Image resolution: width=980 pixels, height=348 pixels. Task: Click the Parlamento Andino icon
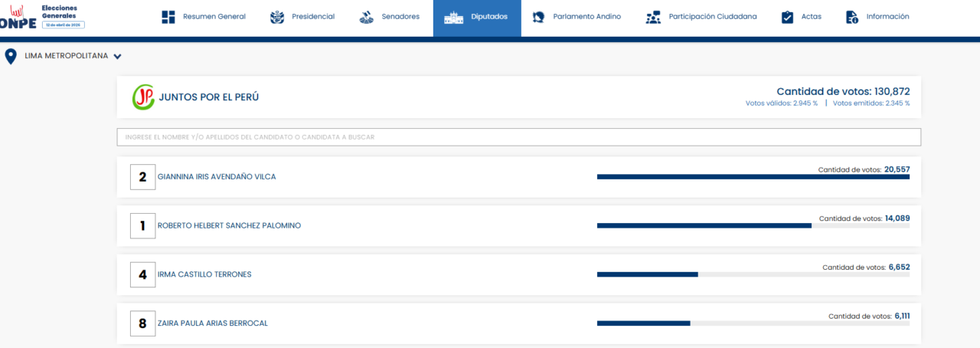point(539,17)
